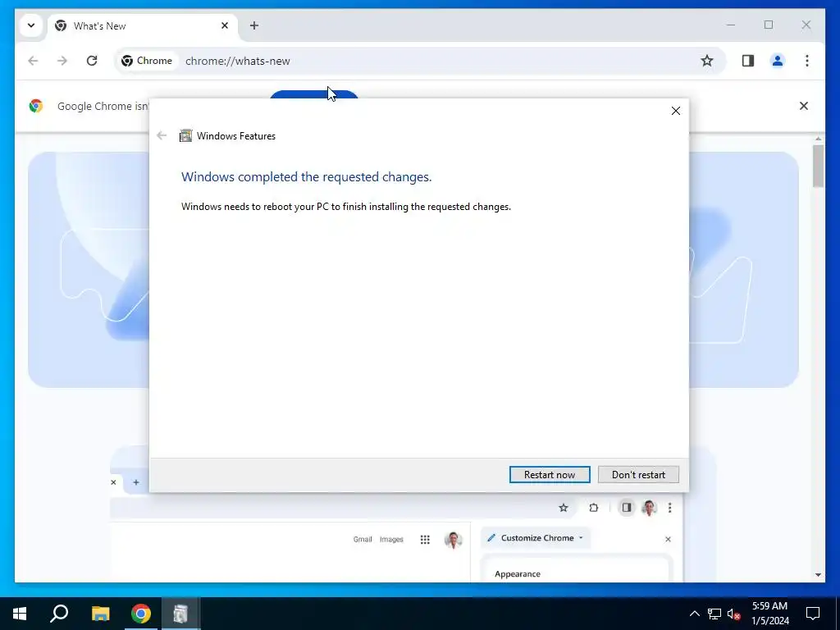Click the muted volume tray icon
The image size is (840, 630).
coord(734,614)
